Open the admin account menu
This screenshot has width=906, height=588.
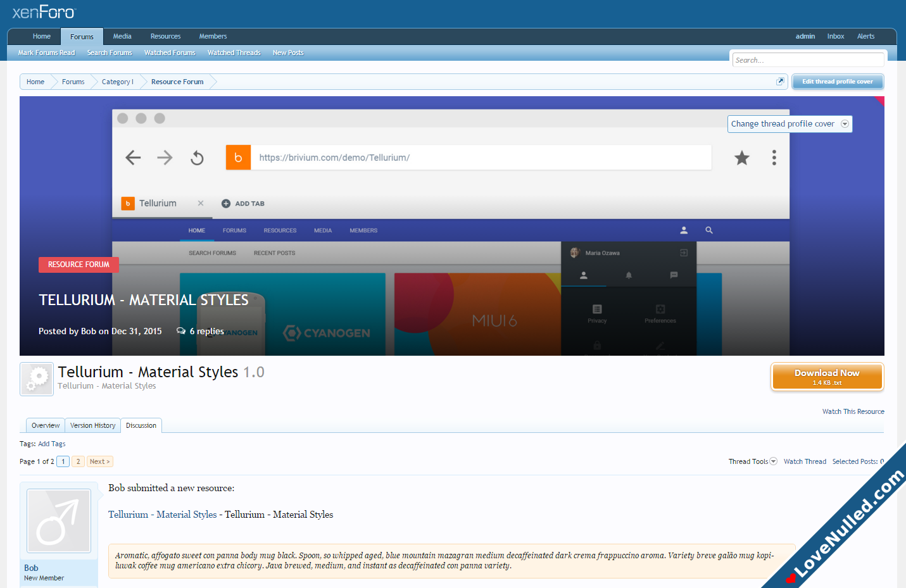805,36
